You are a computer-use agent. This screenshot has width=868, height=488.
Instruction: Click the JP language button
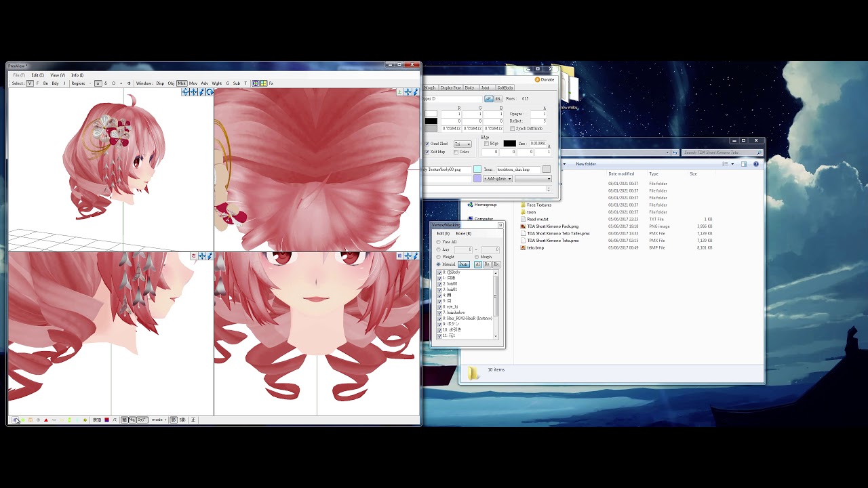[488, 99]
